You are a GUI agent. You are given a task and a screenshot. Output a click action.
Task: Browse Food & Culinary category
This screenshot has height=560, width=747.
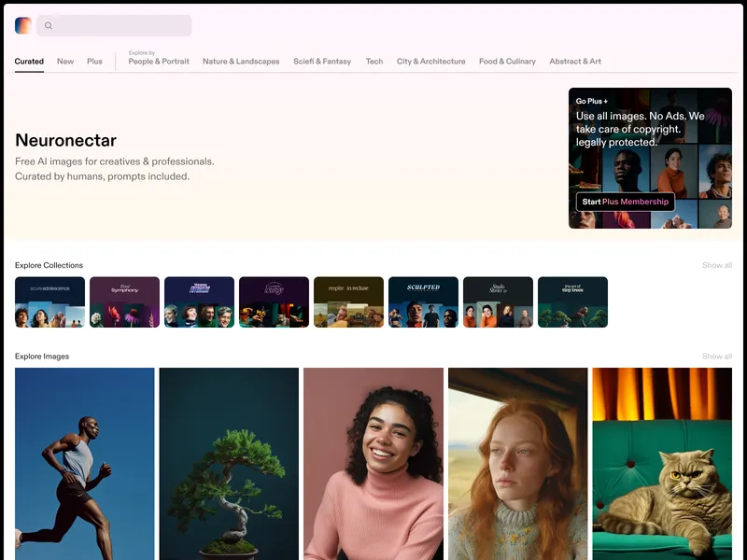click(507, 62)
